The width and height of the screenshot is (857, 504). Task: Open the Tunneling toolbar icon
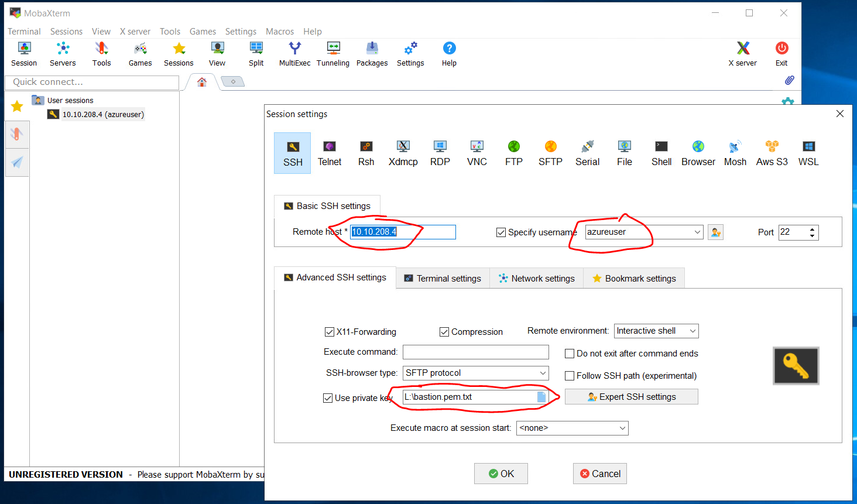tap(333, 54)
